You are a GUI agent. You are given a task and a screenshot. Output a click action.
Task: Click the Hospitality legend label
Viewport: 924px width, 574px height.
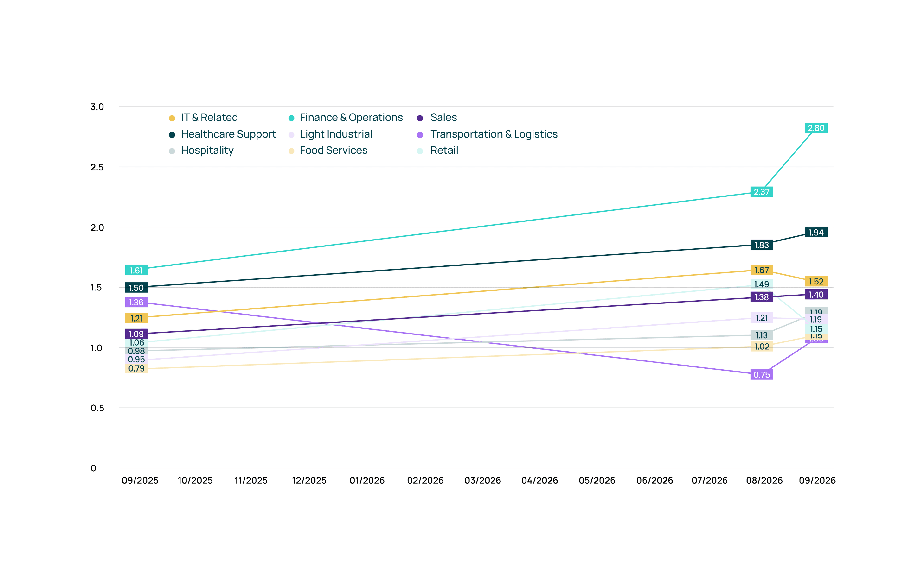tap(207, 151)
